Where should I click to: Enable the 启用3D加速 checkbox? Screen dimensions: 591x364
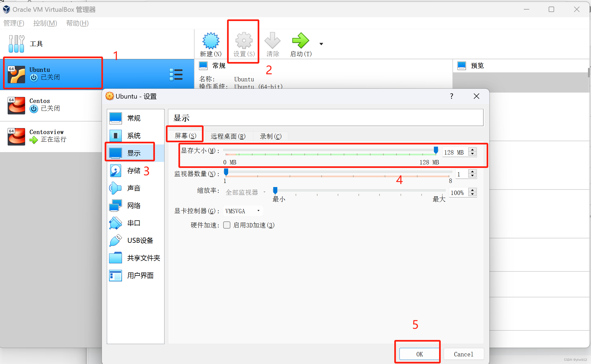(227, 225)
